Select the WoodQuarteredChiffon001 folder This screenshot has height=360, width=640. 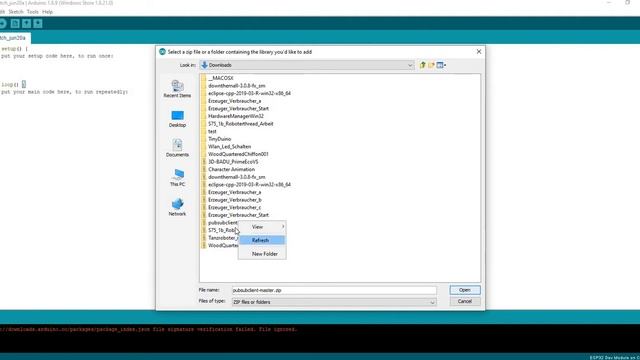pyautogui.click(x=235, y=154)
